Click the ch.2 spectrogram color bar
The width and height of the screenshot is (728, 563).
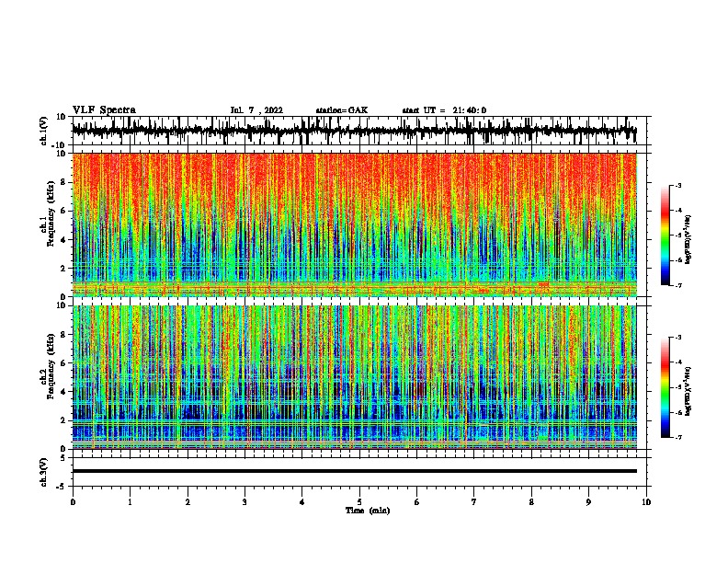click(x=665, y=387)
